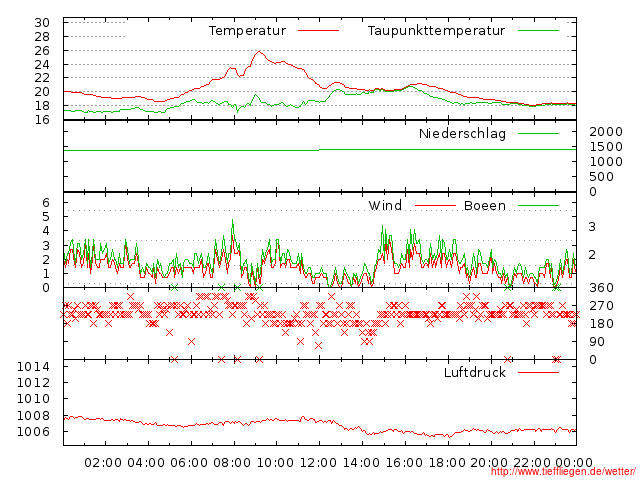Image resolution: width=640 pixels, height=480 pixels.
Task: Click the 18:00 time axis label
Action: [447, 463]
